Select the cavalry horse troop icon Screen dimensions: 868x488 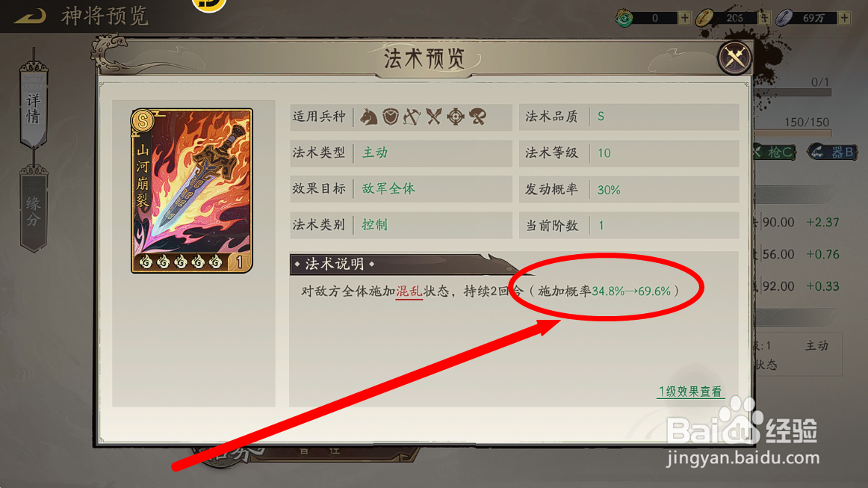pos(369,117)
